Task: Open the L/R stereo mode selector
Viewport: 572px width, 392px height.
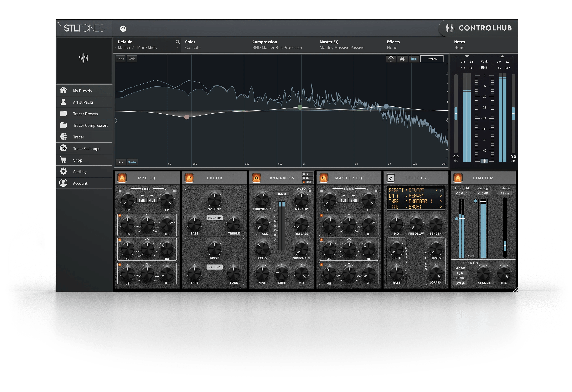Action: [x=460, y=273]
